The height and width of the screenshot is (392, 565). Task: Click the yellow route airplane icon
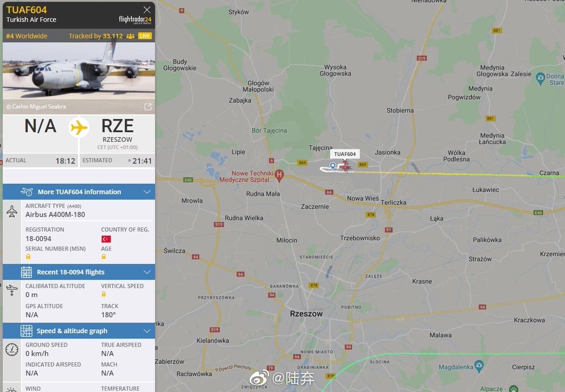tap(79, 127)
